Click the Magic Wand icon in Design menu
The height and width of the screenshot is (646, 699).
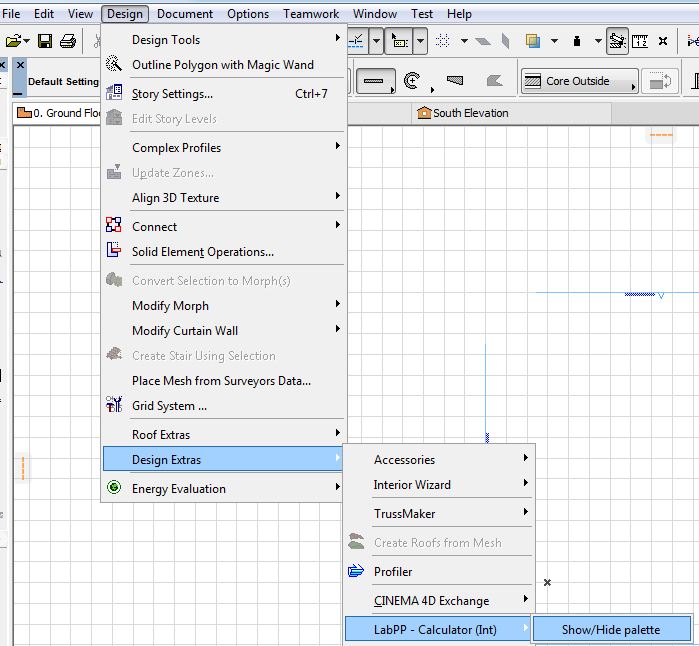coord(114,64)
